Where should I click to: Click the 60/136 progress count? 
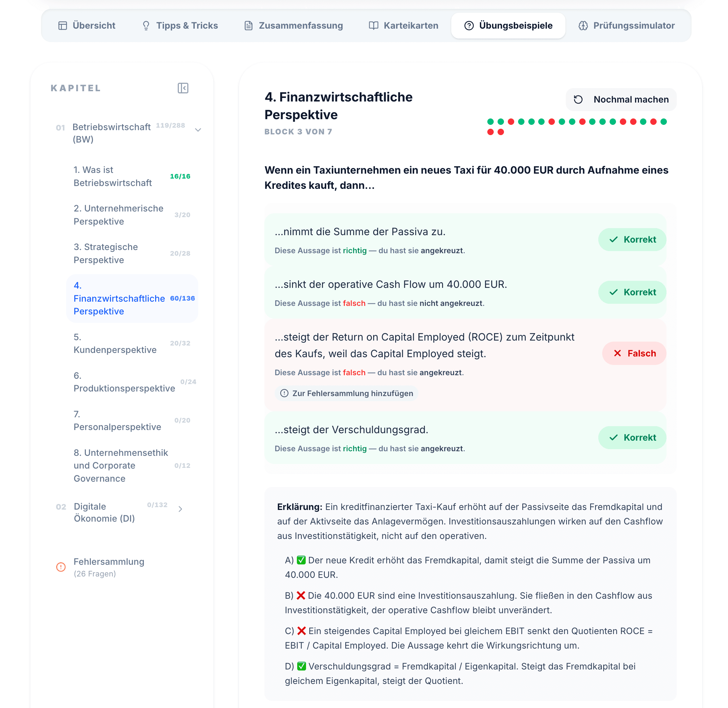[182, 298]
